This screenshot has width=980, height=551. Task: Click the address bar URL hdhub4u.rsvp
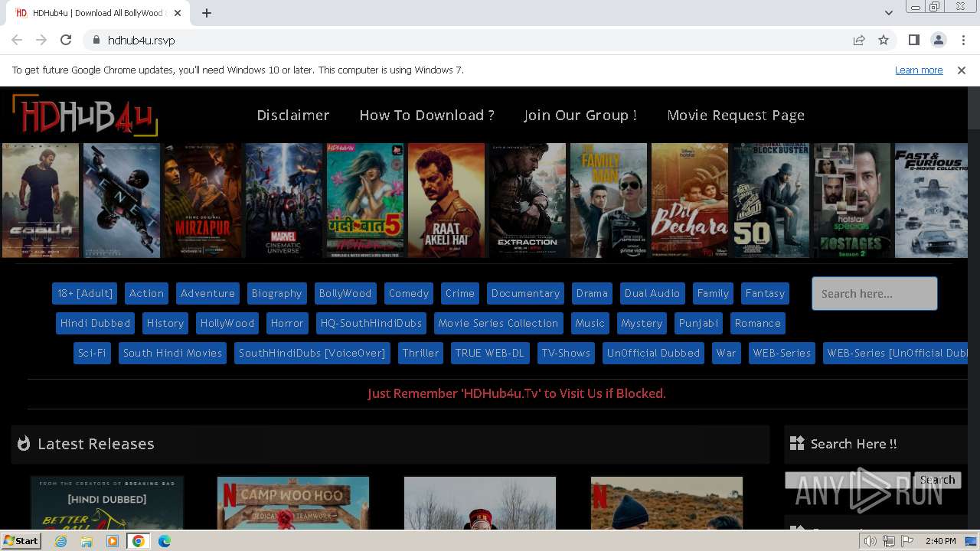pyautogui.click(x=141, y=40)
